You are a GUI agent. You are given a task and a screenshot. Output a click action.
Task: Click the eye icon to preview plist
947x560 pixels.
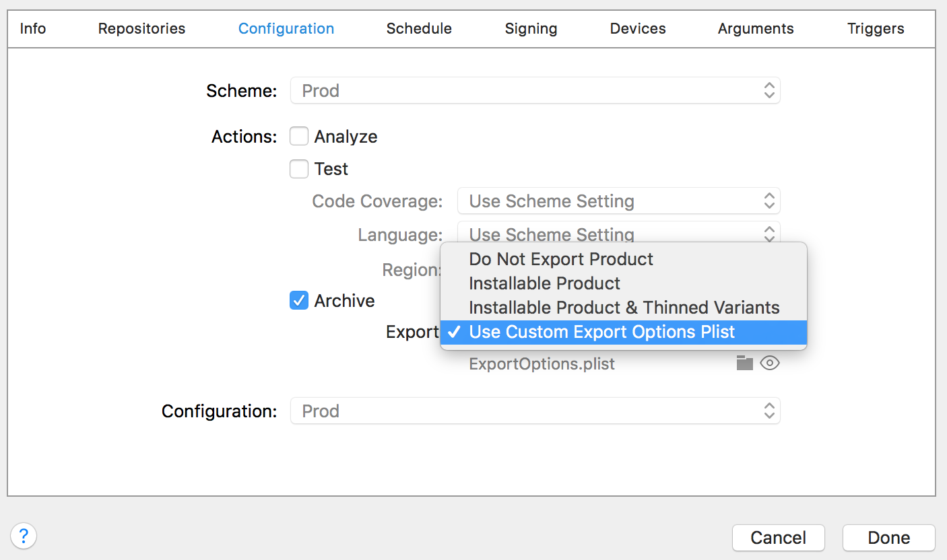769,363
